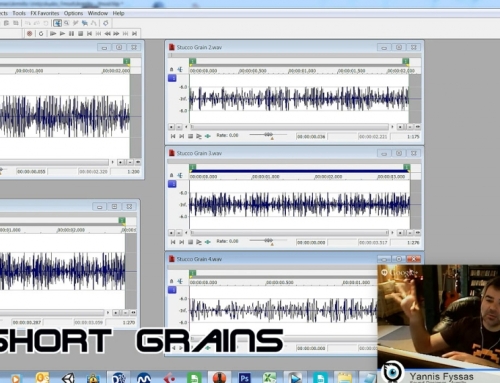Click the rate slider in Stucco Grain 2
This screenshot has width=500, height=383.
click(x=268, y=135)
